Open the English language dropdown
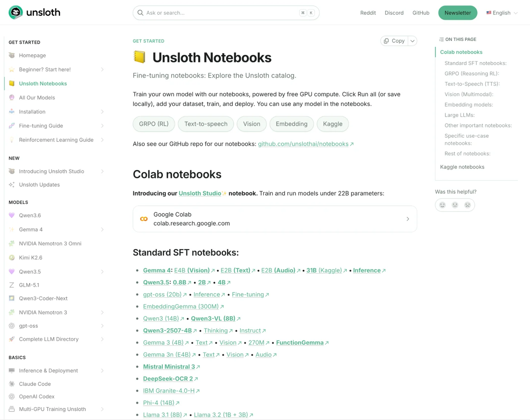The width and height of the screenshot is (530, 420). tap(502, 13)
